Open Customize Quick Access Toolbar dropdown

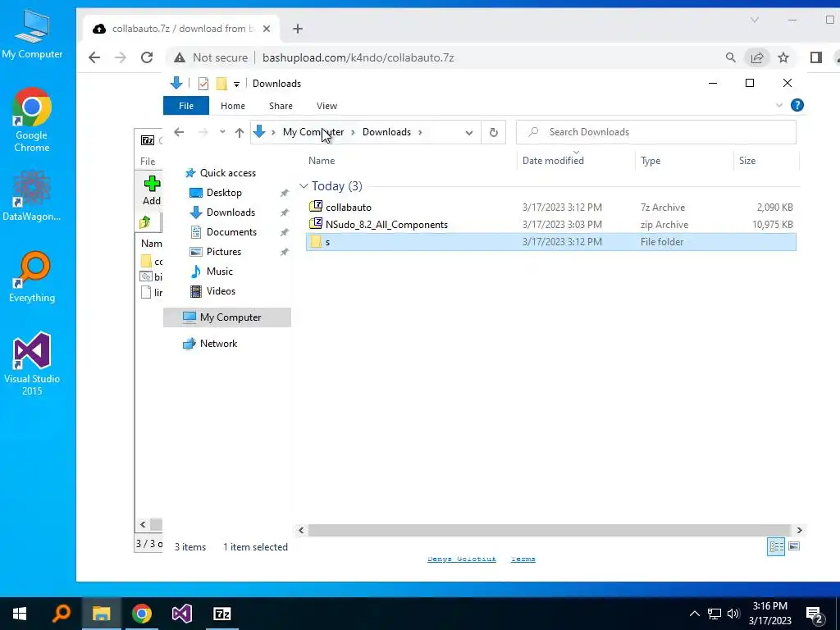tap(236, 84)
